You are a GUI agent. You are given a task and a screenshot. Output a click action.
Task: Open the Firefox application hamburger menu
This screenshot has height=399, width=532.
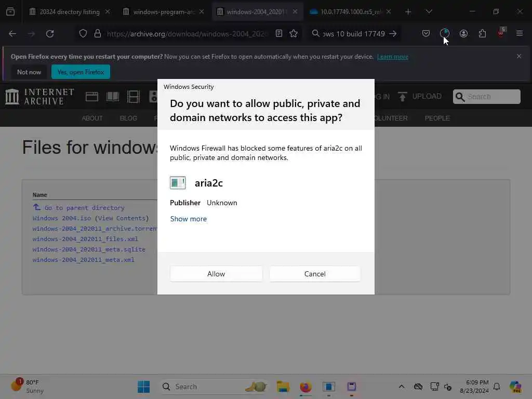tap(520, 34)
